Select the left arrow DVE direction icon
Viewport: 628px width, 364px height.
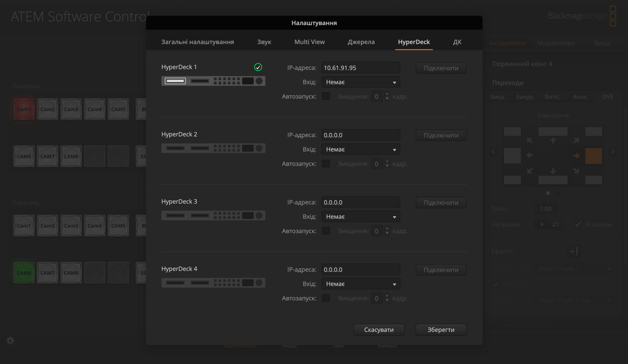click(x=529, y=156)
